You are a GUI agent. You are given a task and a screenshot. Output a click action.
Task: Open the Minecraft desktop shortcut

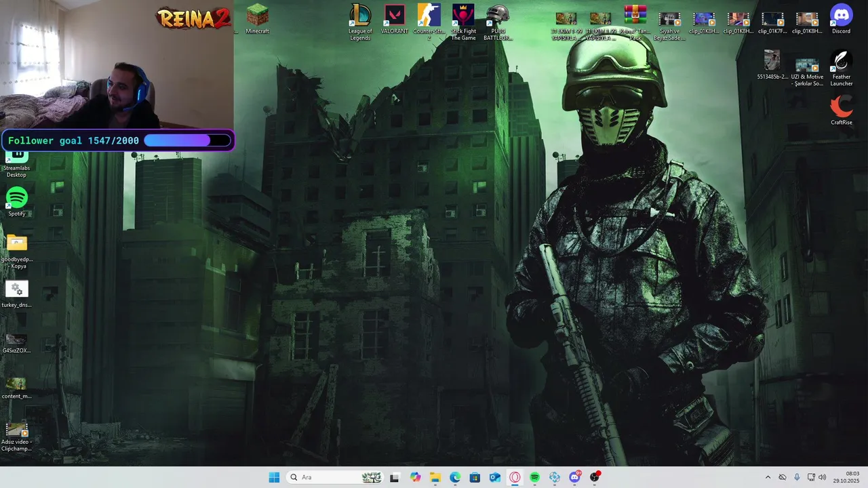coord(257,20)
